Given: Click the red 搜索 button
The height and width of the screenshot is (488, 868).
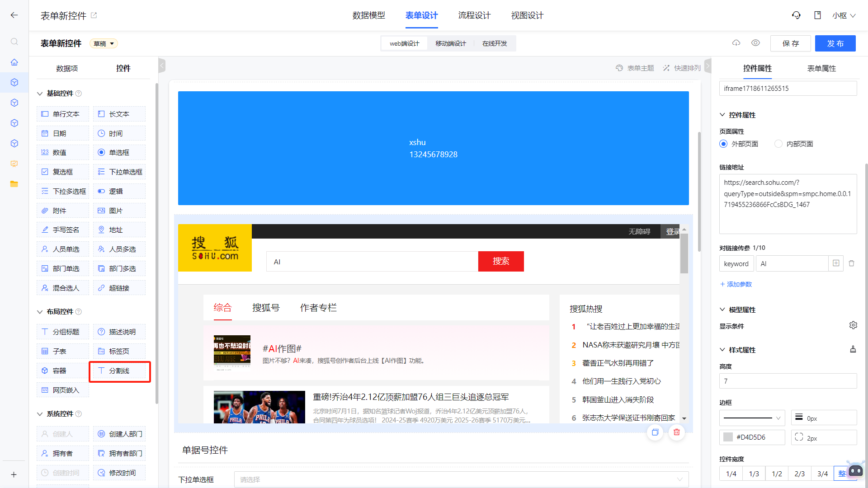Looking at the screenshot, I should pos(501,261).
